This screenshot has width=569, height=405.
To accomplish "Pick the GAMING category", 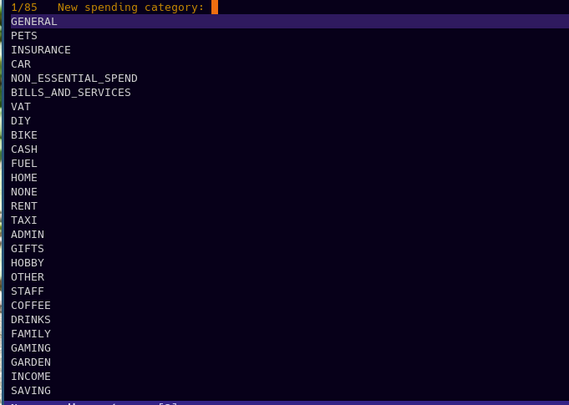I will 31,348.
